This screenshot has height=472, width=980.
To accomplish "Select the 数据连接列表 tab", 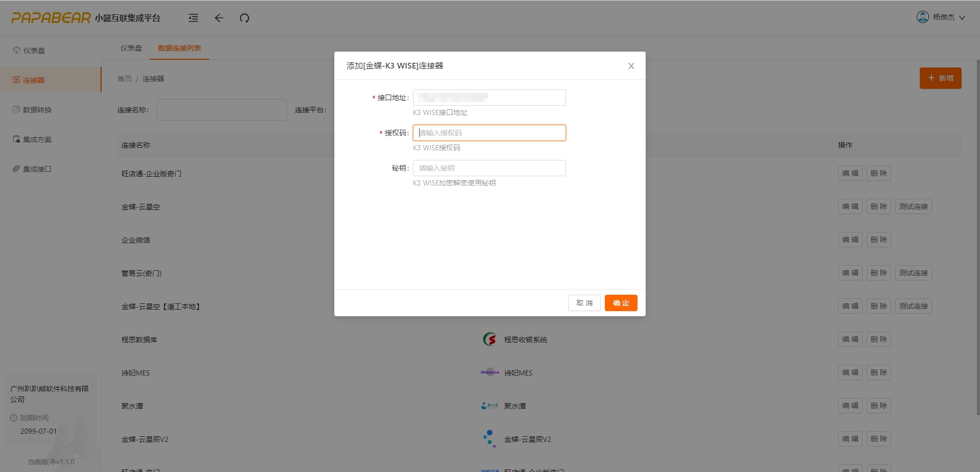I will (179, 48).
